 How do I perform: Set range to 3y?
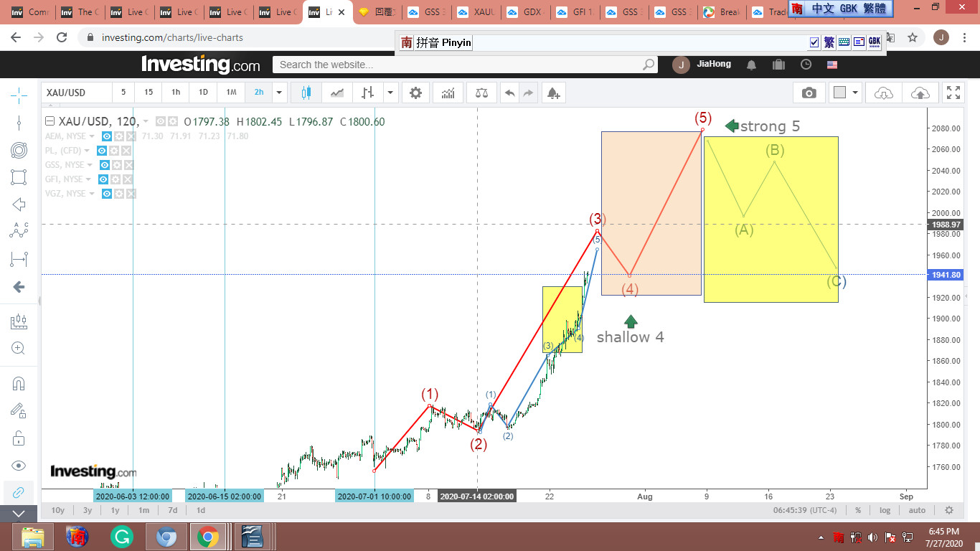pyautogui.click(x=87, y=510)
